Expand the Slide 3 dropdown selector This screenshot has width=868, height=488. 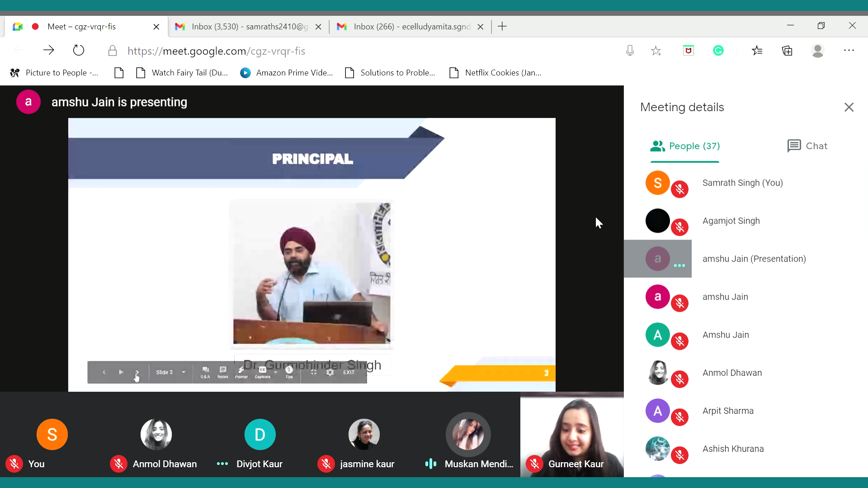(x=184, y=372)
